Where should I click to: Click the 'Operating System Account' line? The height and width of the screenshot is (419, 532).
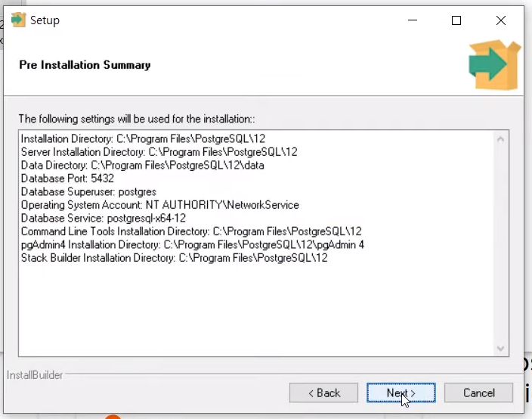[x=159, y=205]
